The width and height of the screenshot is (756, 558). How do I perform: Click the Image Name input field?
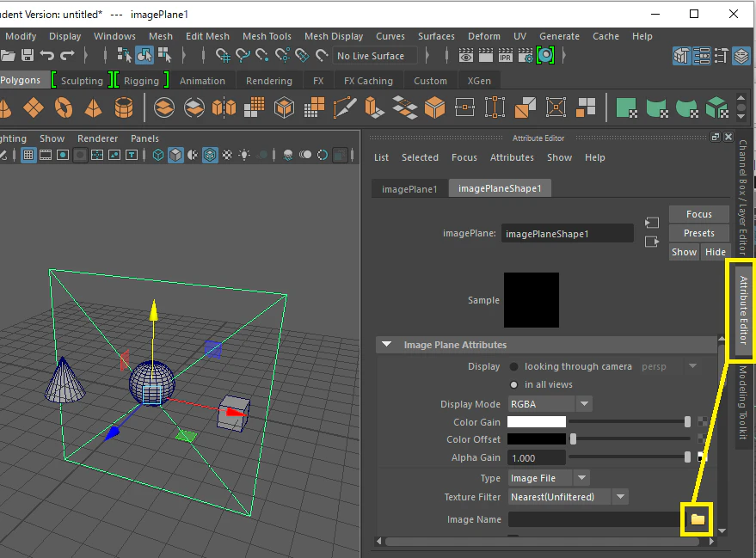(x=596, y=519)
